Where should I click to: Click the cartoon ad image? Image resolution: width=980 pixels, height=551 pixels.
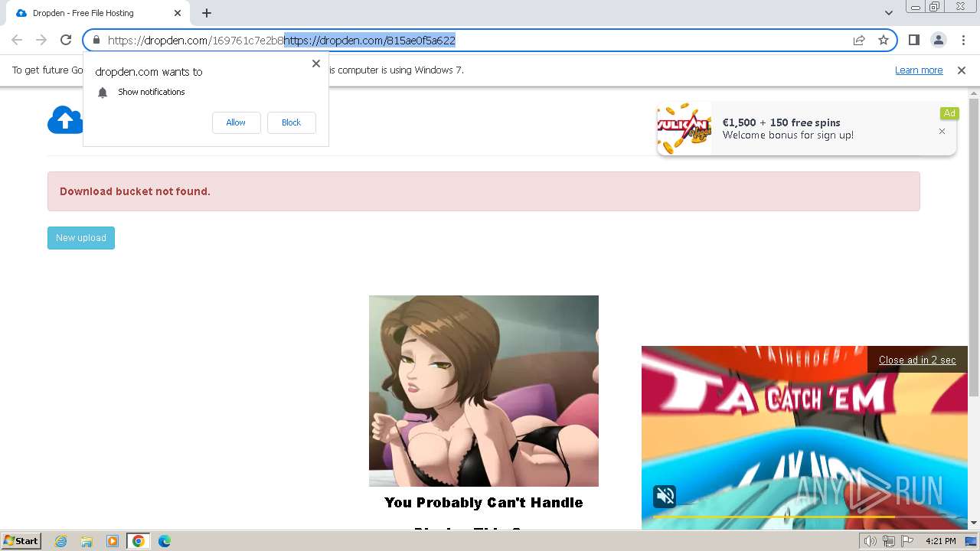(x=484, y=390)
